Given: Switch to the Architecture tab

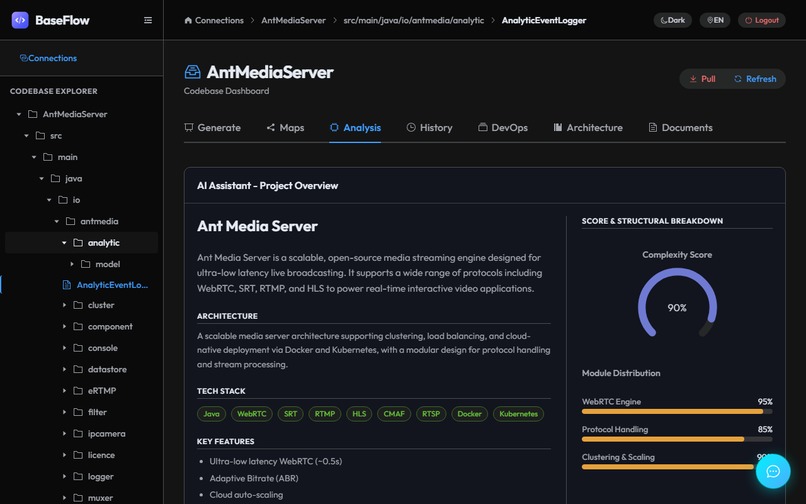Looking at the screenshot, I should pos(588,128).
